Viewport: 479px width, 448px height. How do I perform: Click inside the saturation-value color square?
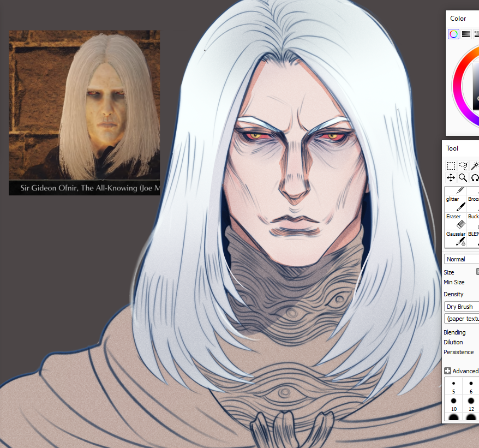point(476,86)
